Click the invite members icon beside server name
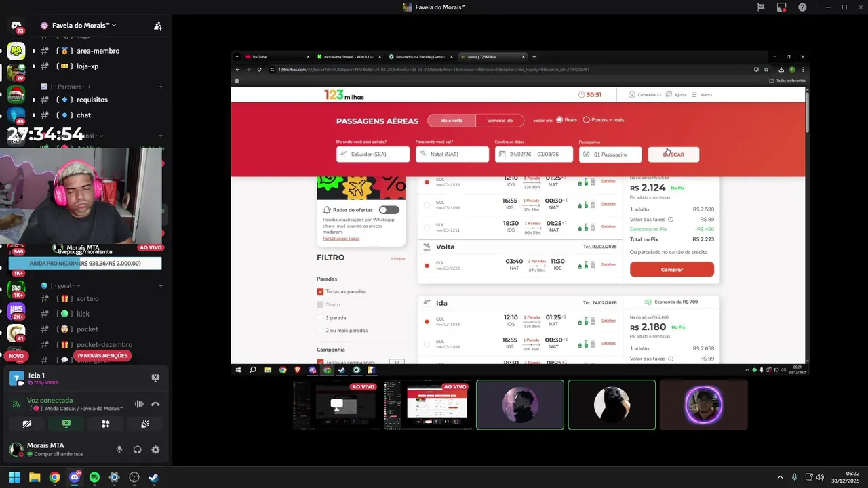This screenshot has height=488, width=868. click(x=157, y=26)
